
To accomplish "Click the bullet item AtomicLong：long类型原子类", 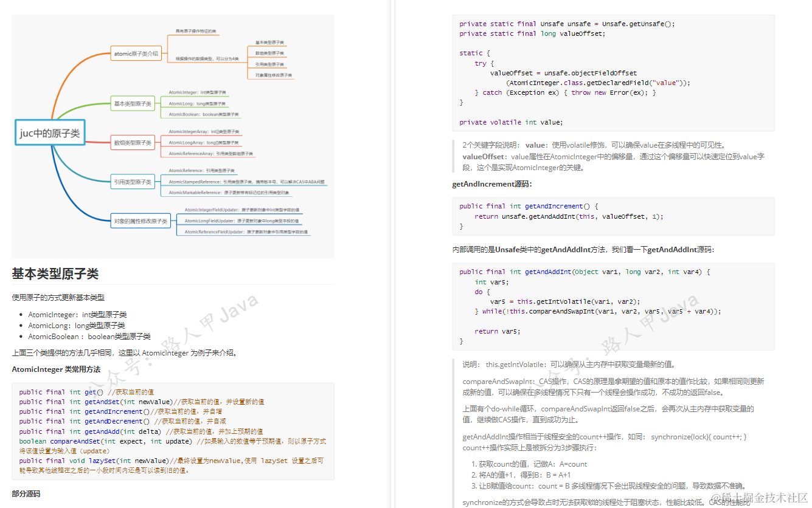I will point(77,326).
